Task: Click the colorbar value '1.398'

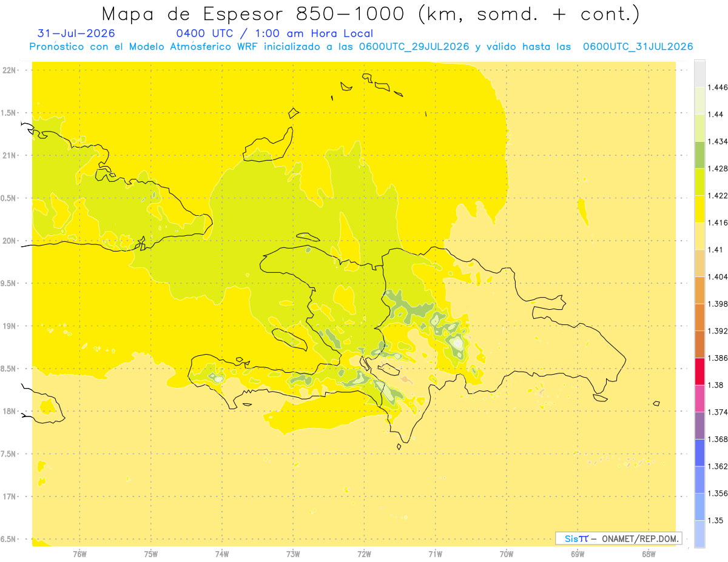Action: pyautogui.click(x=719, y=304)
